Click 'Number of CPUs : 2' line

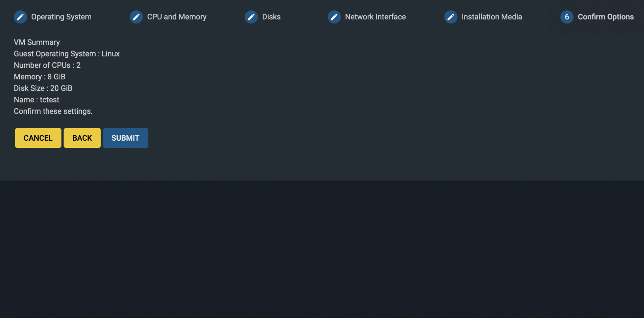47,65
